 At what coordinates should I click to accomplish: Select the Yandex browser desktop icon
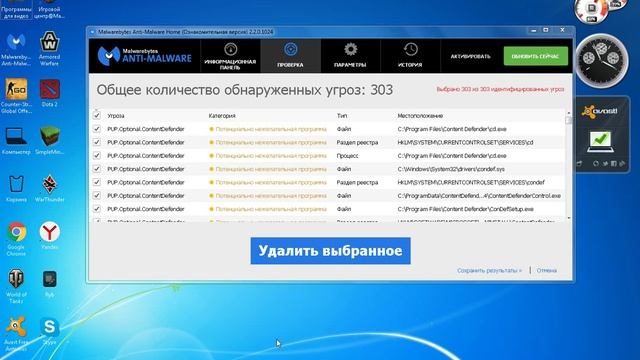pos(49,236)
